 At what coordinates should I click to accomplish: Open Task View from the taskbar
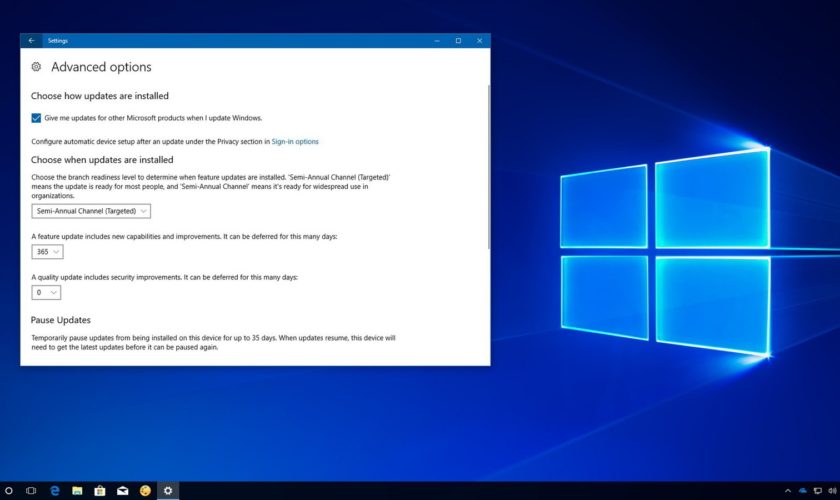click(x=31, y=491)
